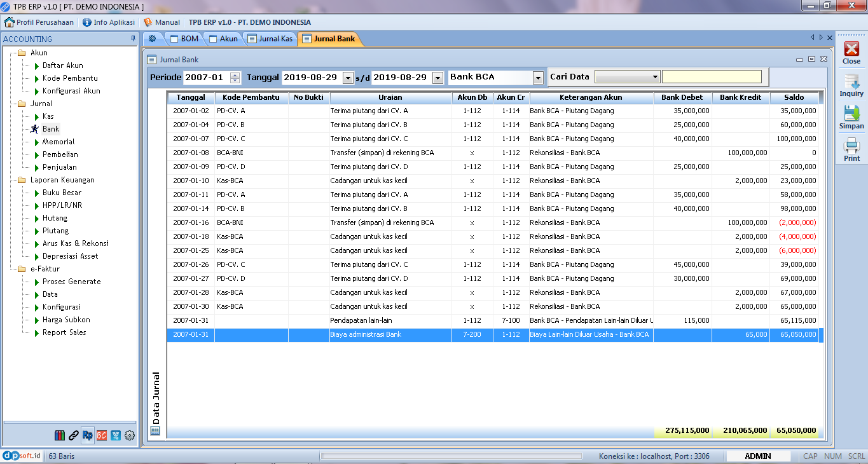Click the red BC icon in sidebar footer

pos(102,435)
